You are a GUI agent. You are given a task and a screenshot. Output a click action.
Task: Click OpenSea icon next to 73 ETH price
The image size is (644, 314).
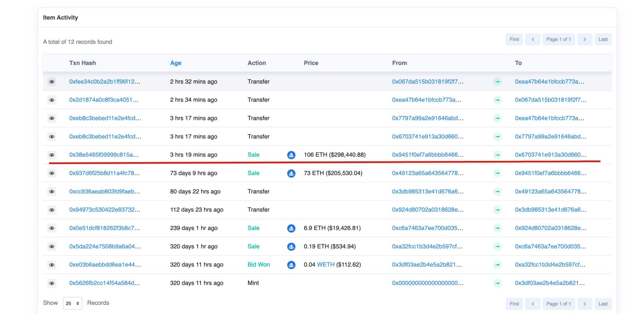click(291, 173)
